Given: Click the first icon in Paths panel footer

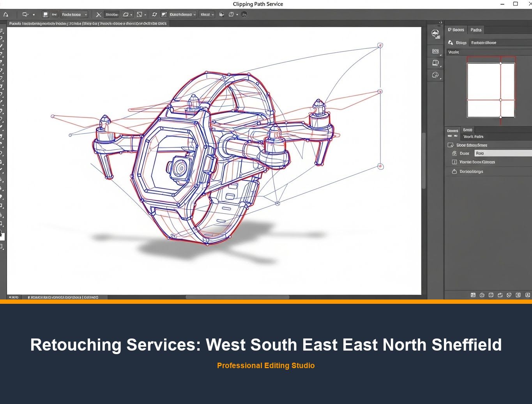Looking at the screenshot, I should 473,295.
